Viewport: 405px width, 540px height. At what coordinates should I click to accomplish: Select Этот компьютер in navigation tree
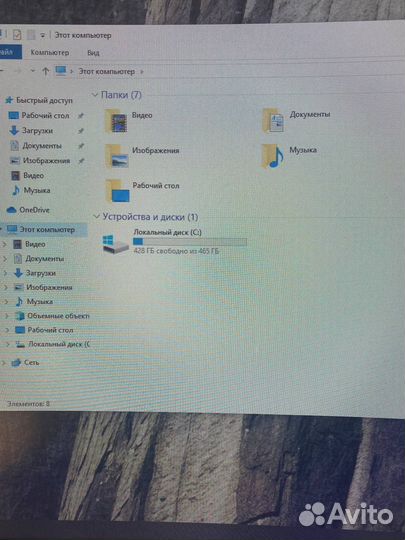pyautogui.click(x=44, y=229)
